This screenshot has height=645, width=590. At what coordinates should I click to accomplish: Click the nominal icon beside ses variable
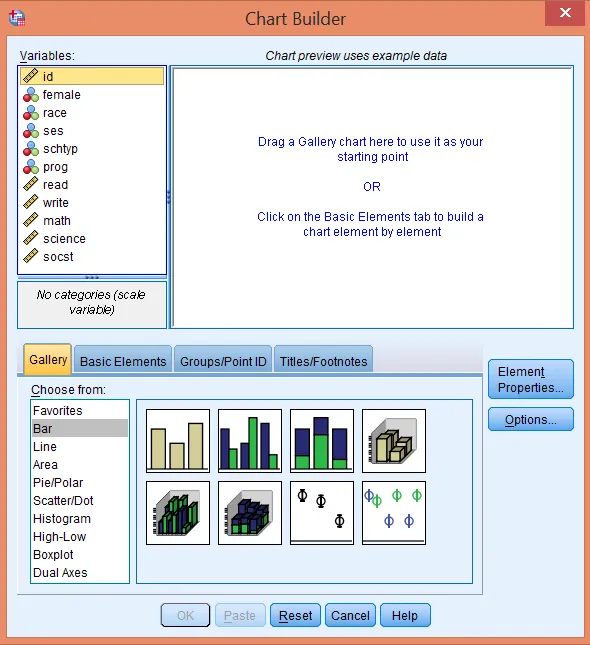(30, 131)
